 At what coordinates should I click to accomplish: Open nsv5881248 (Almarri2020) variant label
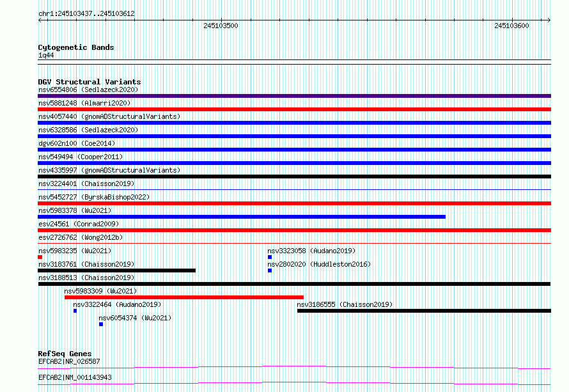(84, 103)
